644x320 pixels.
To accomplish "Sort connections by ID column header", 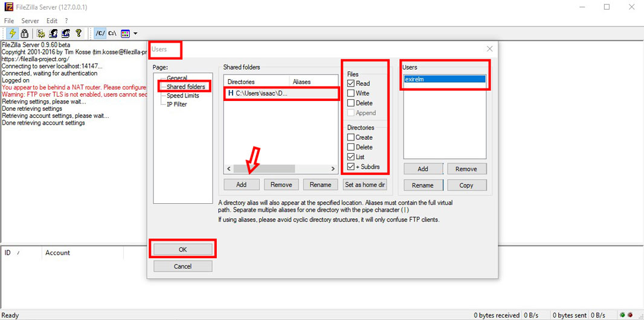I will pyautogui.click(x=21, y=252).
